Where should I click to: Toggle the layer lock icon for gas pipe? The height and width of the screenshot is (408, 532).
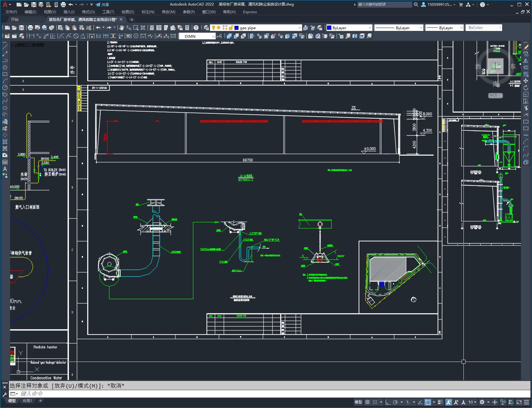pyautogui.click(x=231, y=28)
